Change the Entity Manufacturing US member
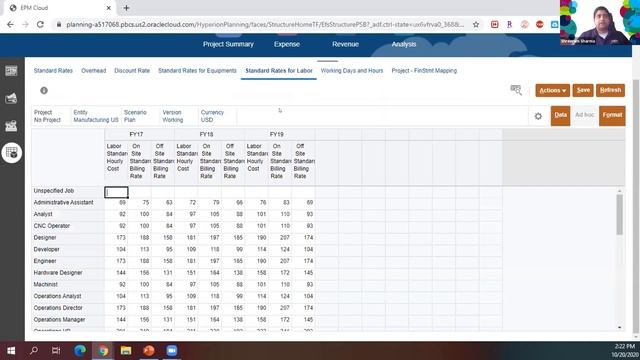Viewport: 640px width, 360px height. (96, 116)
